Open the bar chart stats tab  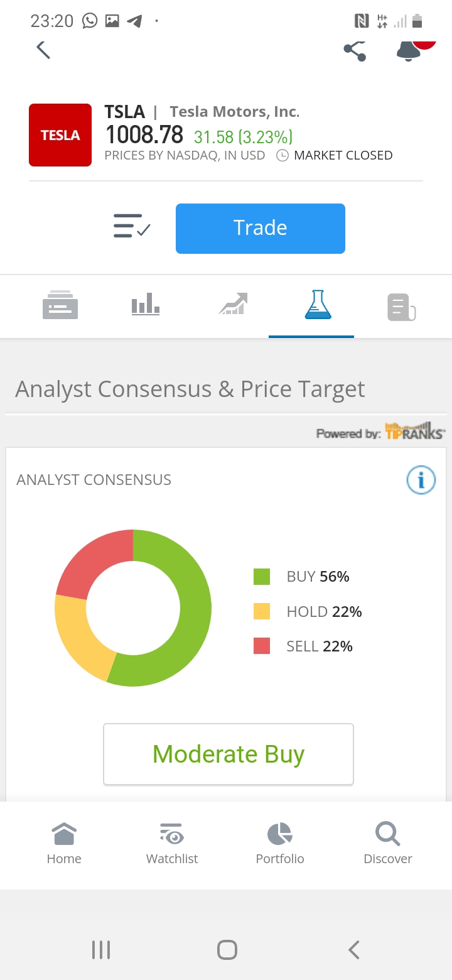coord(146,306)
